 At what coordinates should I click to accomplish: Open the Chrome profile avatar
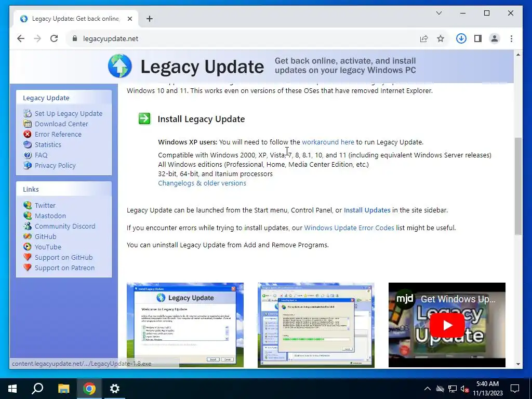495,38
